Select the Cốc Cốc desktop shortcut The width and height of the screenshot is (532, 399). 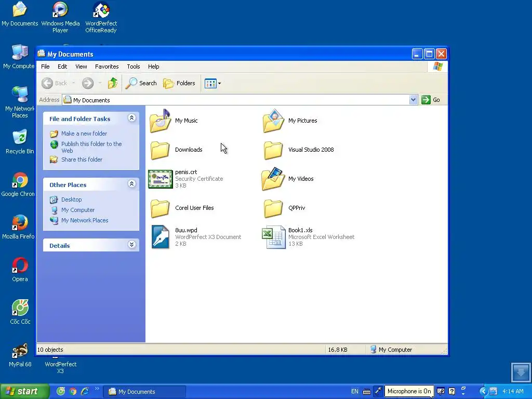point(20,312)
